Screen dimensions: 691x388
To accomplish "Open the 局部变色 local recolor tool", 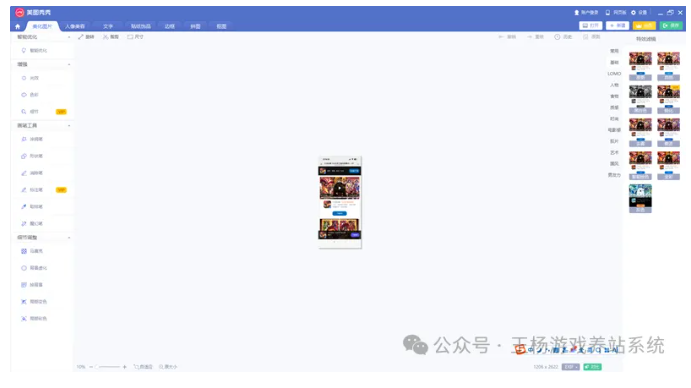I will pos(34,302).
